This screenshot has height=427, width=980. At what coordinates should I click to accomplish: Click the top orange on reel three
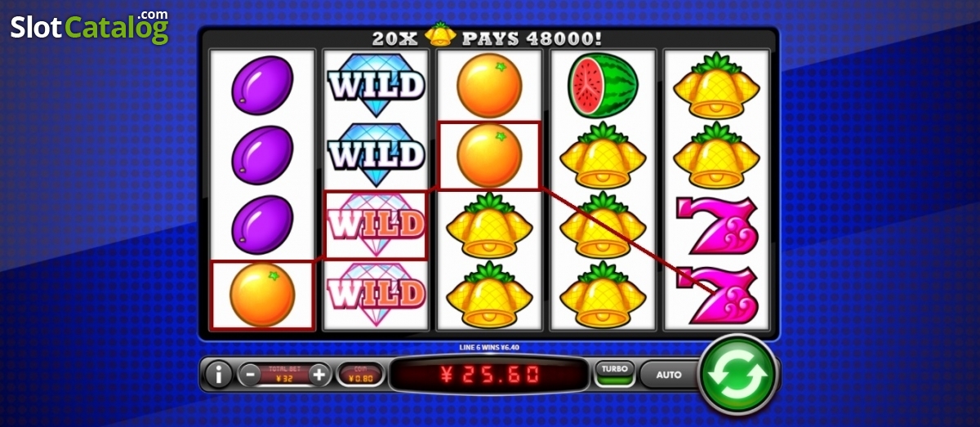coord(488,85)
